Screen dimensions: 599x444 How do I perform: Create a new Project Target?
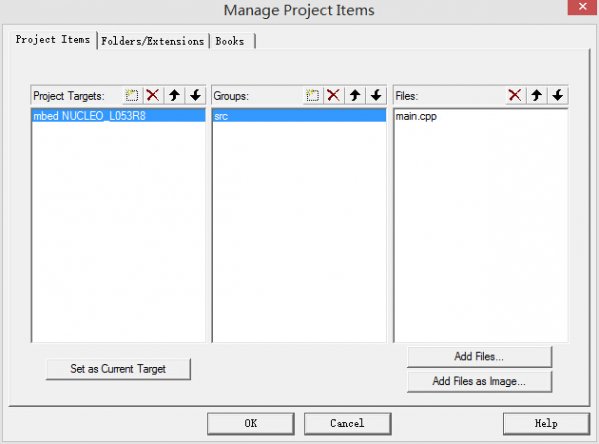132,95
